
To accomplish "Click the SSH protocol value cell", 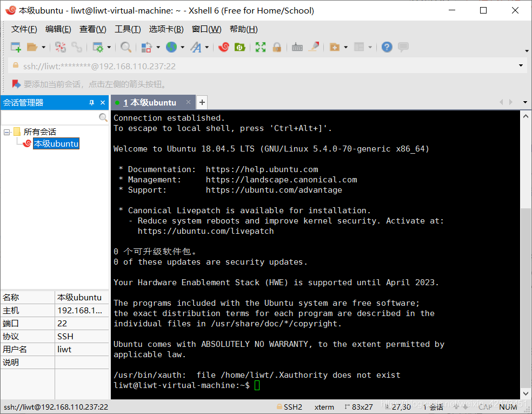I will coord(82,337).
